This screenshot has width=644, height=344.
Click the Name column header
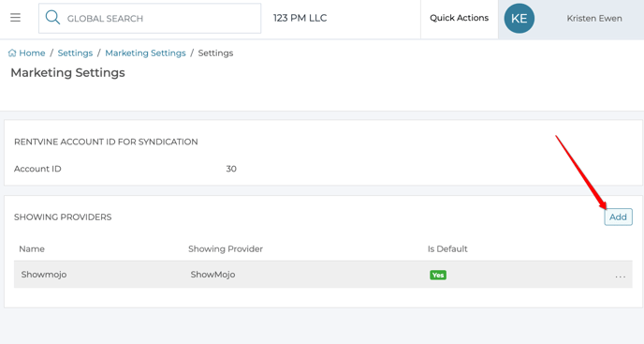[32, 249]
